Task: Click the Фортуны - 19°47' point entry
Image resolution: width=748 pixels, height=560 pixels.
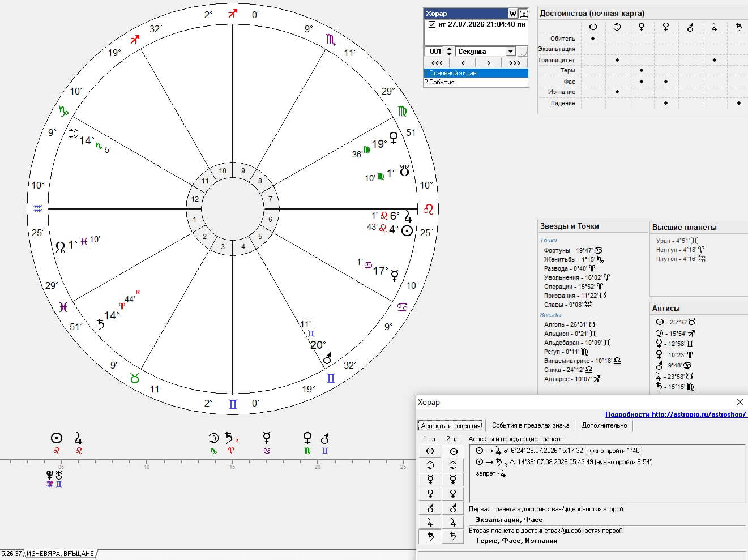Action: (x=572, y=250)
